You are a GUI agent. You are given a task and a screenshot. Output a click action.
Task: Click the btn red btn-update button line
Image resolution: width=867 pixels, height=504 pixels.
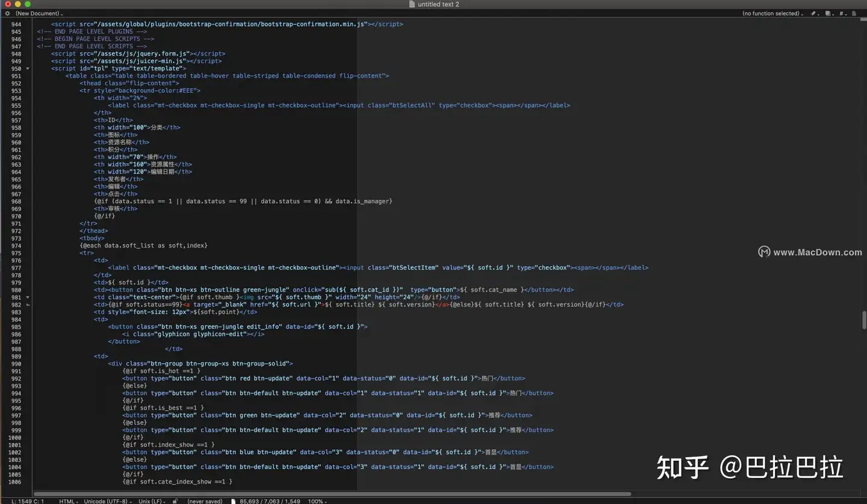pyautogui.click(x=324, y=378)
